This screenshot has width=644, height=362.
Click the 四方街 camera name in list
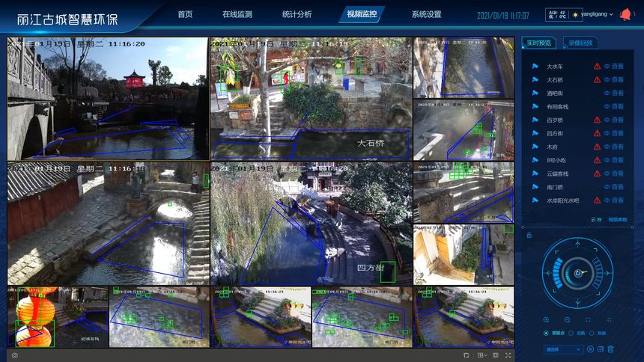pos(555,133)
